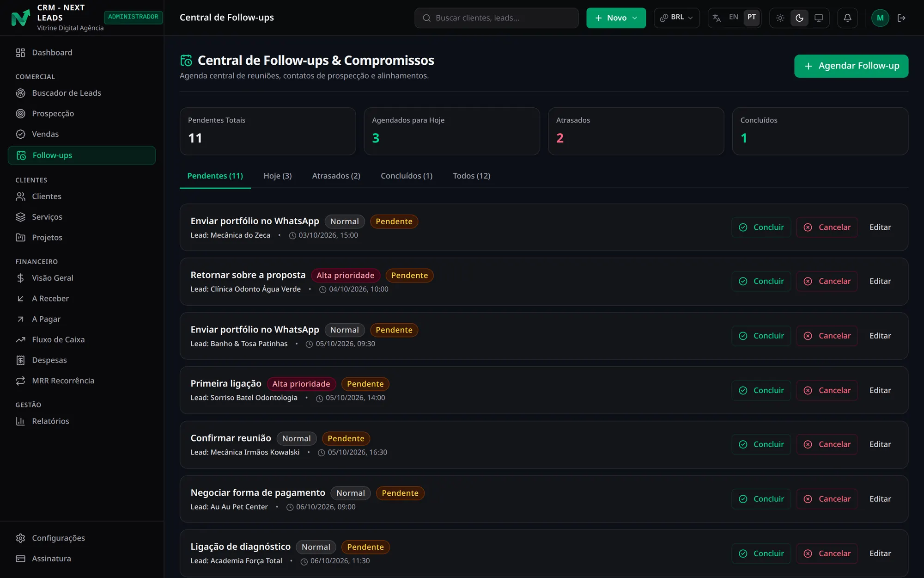Select the Hoje (3) tab
Viewport: 924px width, 578px height.
278,176
